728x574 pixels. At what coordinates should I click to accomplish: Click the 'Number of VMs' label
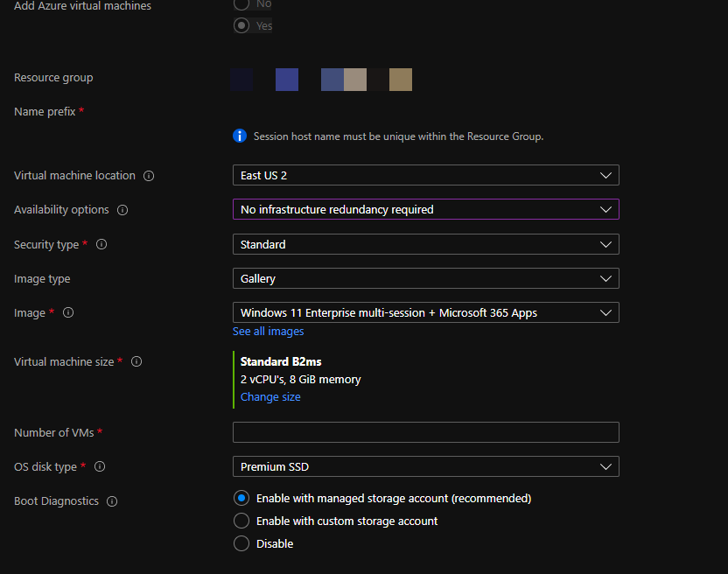(54, 433)
